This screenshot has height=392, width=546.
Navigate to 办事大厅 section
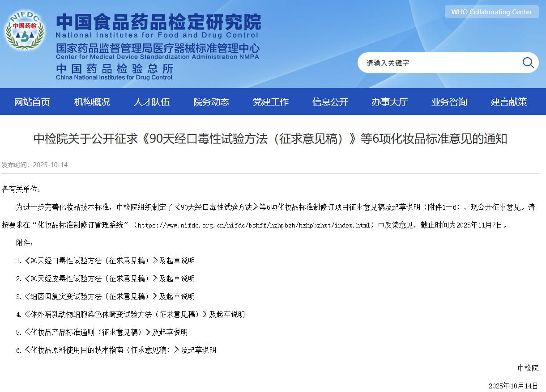(389, 102)
